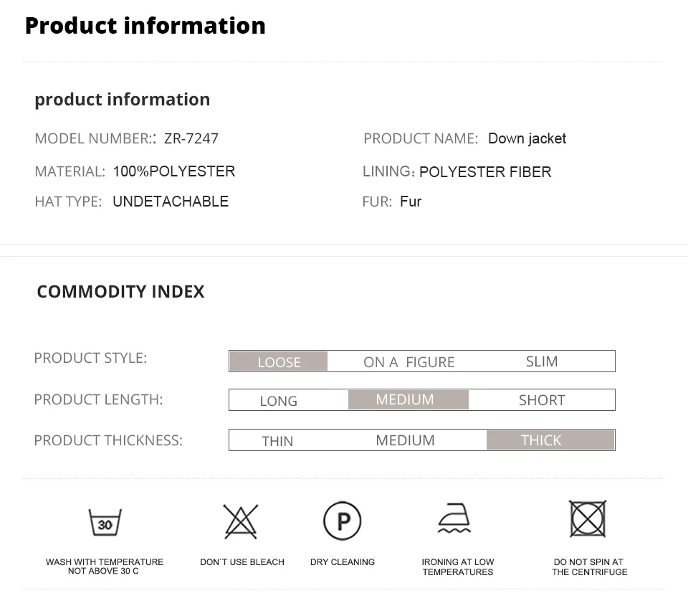Image resolution: width=688 pixels, height=616 pixels.
Task: Click the POLYESTER FIBER lining value
Action: click(x=485, y=171)
